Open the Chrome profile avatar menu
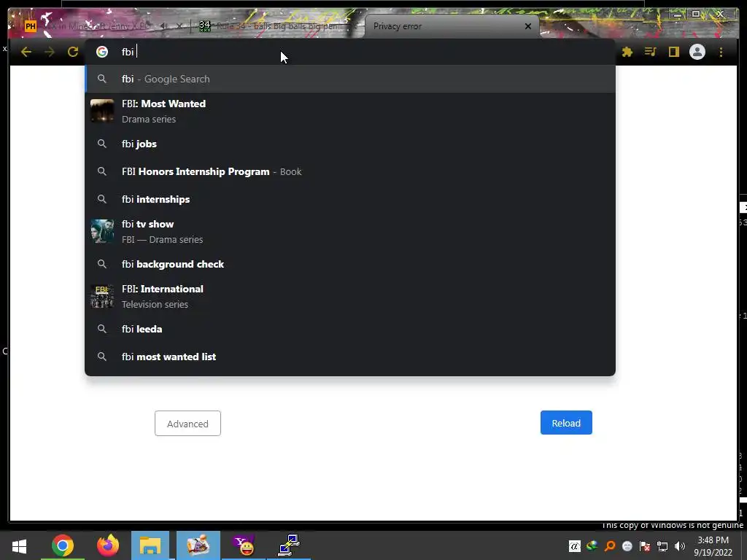Viewport: 747px width, 560px height. coord(697,52)
